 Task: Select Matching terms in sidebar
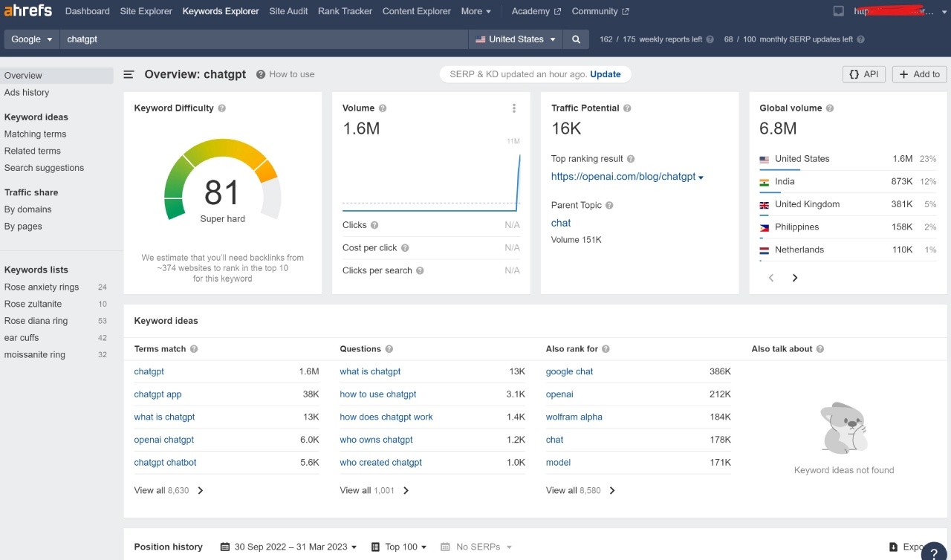[35, 134]
